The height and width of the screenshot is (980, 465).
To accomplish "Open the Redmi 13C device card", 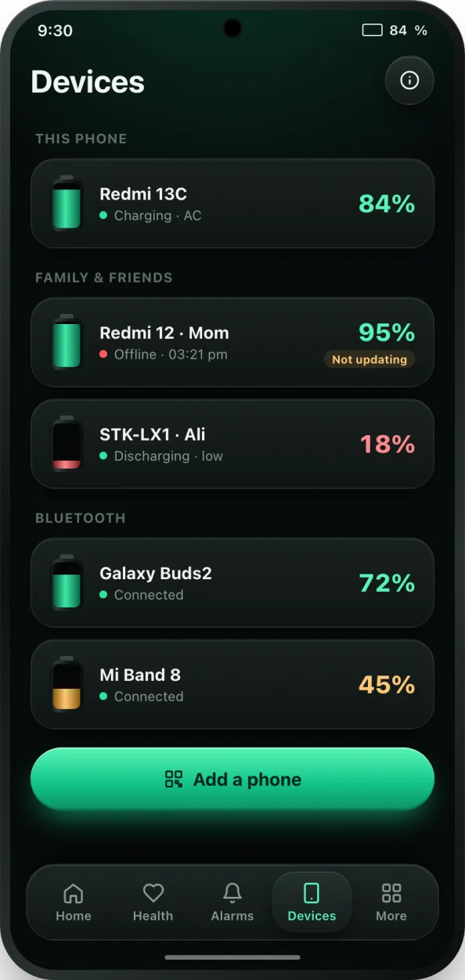I will pos(232,204).
